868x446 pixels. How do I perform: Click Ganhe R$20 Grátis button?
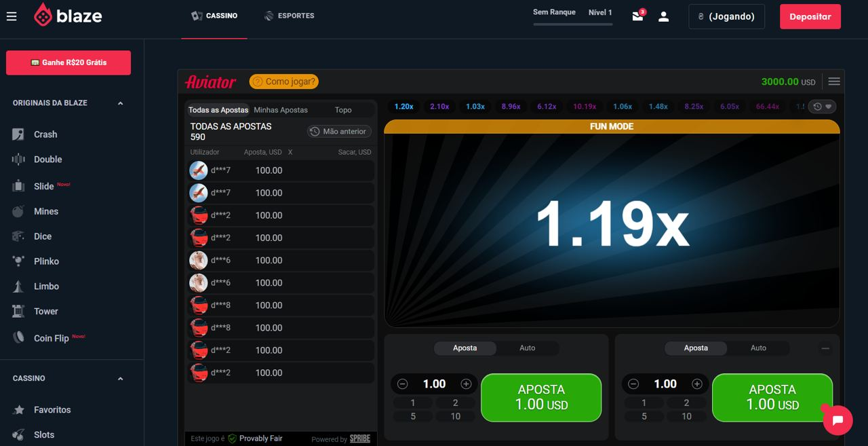coord(68,62)
